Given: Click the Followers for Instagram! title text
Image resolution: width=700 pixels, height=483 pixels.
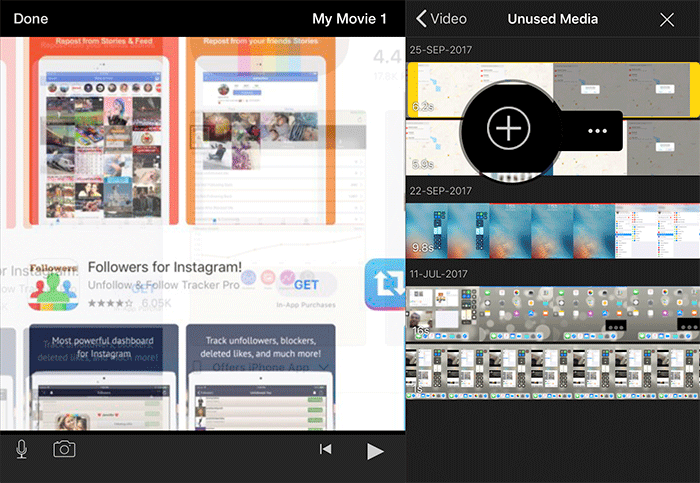Looking at the screenshot, I should click(x=165, y=267).
